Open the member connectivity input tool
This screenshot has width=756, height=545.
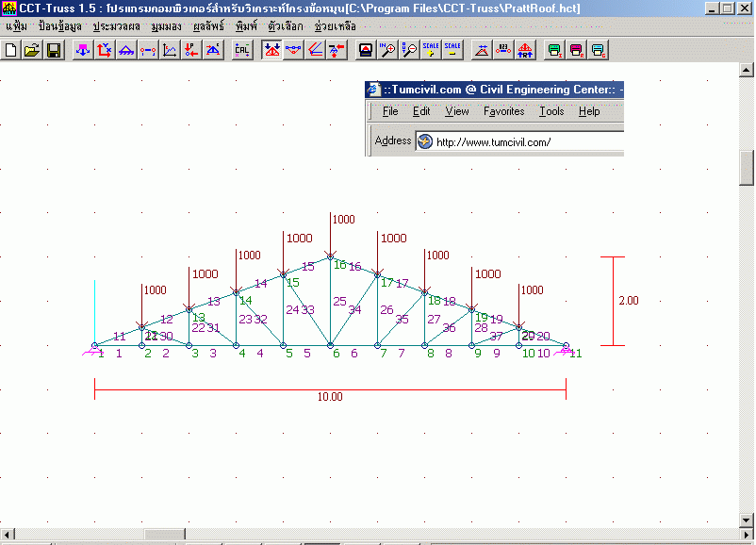click(148, 50)
